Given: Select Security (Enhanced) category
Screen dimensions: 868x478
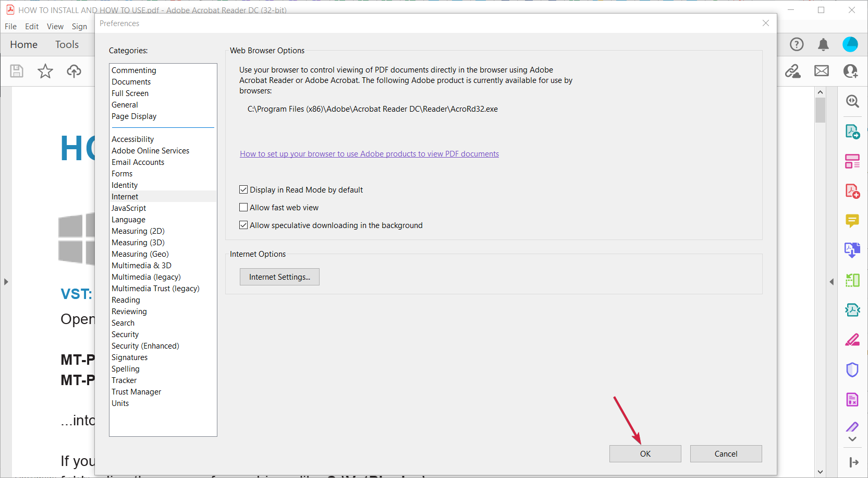Looking at the screenshot, I should coord(145,346).
